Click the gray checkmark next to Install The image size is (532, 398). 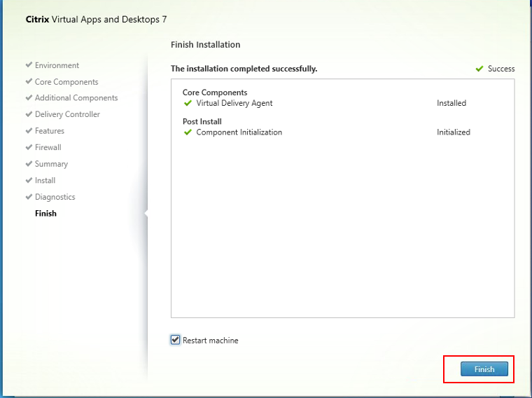point(29,179)
